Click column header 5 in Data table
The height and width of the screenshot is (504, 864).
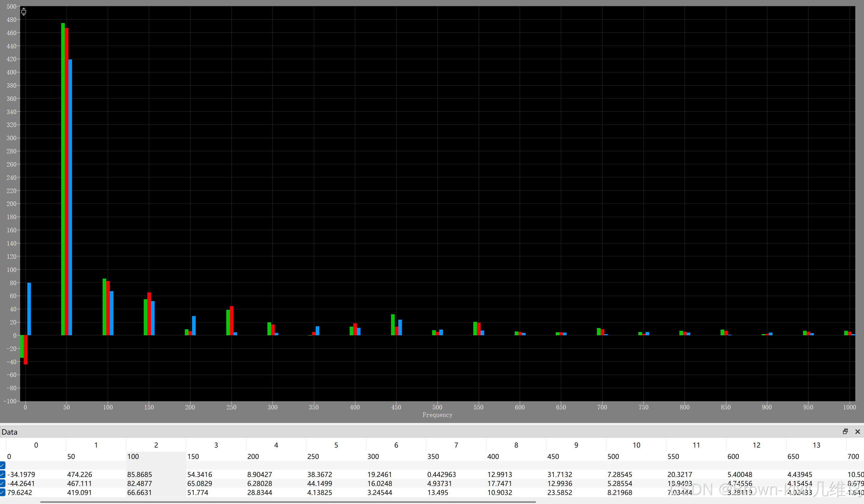coord(336,445)
